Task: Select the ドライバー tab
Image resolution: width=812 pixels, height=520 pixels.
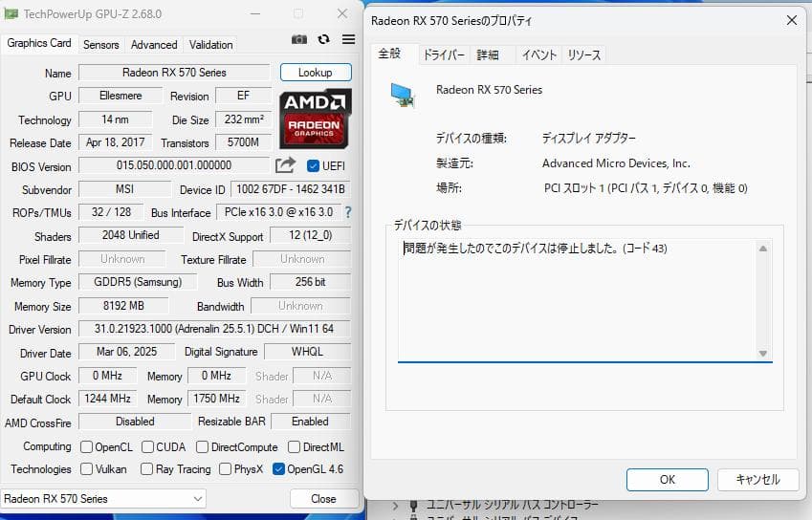Action: 444,54
